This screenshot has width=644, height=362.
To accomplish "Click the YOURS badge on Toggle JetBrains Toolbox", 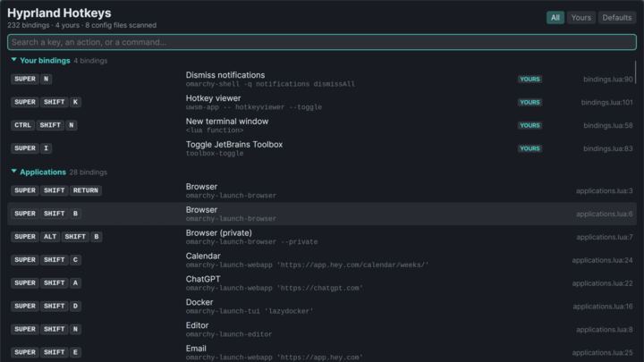I will (530, 148).
